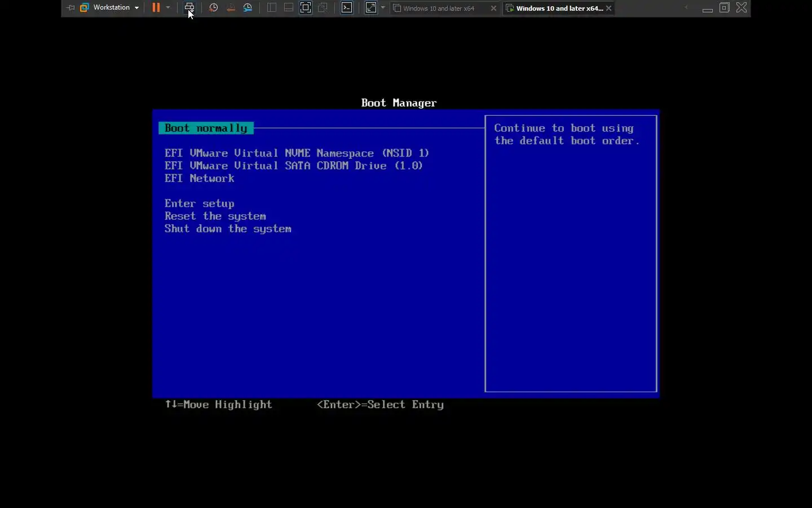
Task: Restore the VMware window size
Action: pos(725,8)
